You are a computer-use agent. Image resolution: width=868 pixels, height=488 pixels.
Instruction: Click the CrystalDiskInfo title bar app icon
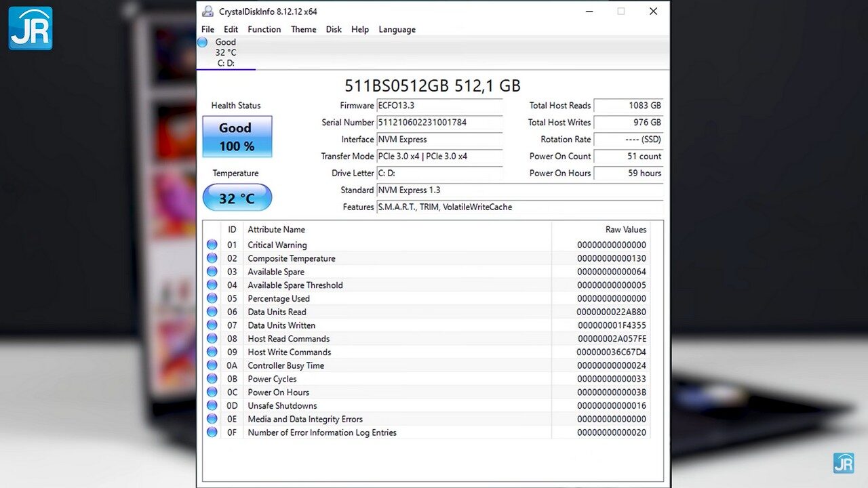coord(208,12)
